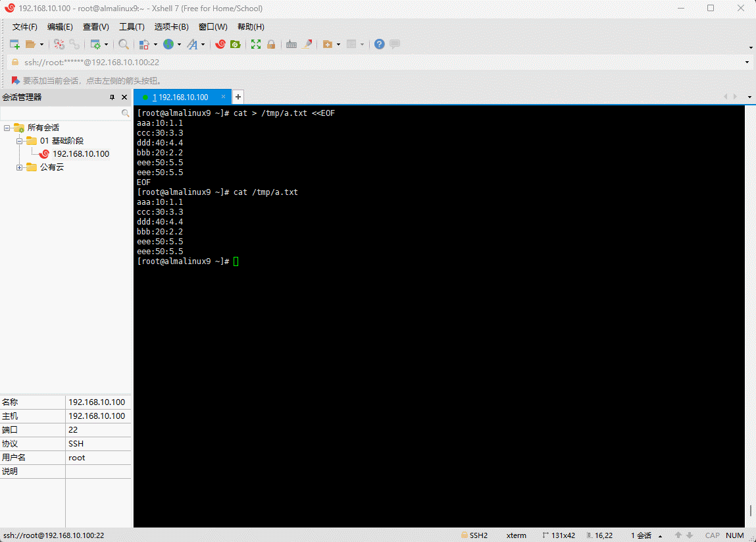Select the 1 192.168.10.100 terminal tab

[181, 97]
